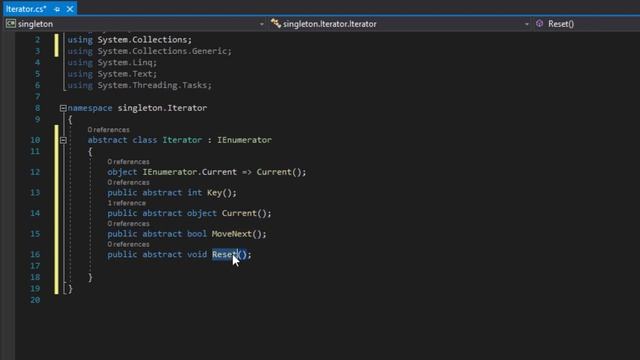Viewport: 640px width, 360px height.
Task: Open '0 references' above Reset()
Action: point(128,244)
